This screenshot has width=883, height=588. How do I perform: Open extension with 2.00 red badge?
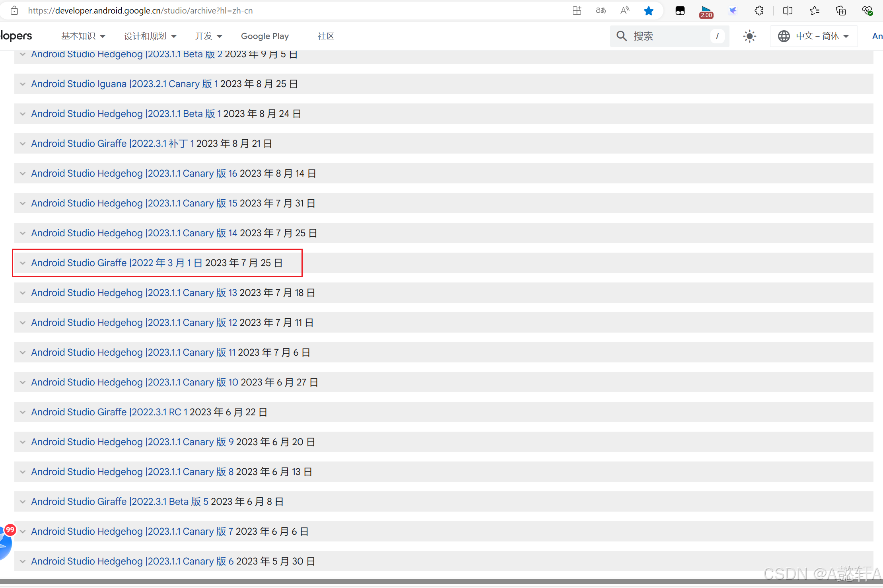pos(706,12)
